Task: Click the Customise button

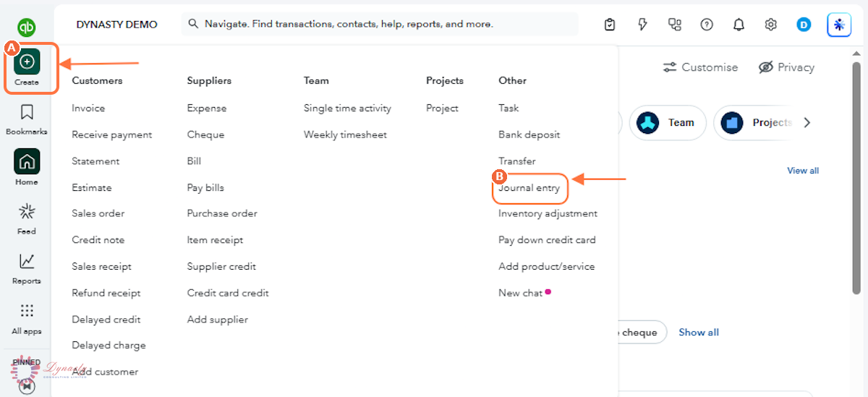Action: click(700, 67)
